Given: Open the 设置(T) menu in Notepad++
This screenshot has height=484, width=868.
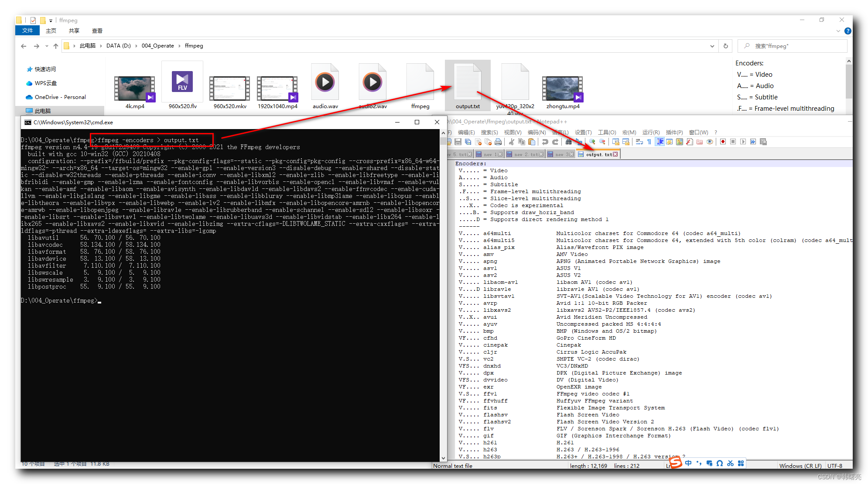Looking at the screenshot, I should (x=583, y=132).
